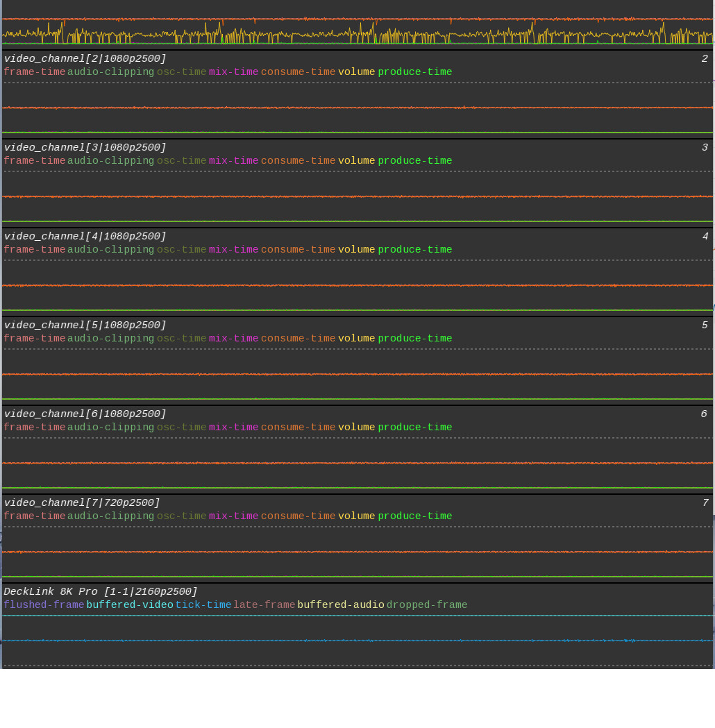Toggle the frame-time trace for video_channel[2]
The image size is (715, 728).
[35, 71]
